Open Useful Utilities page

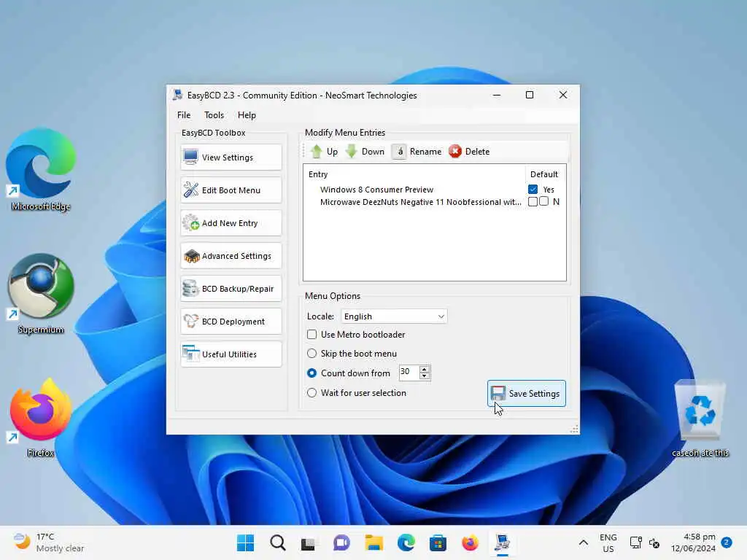pyautogui.click(x=231, y=354)
